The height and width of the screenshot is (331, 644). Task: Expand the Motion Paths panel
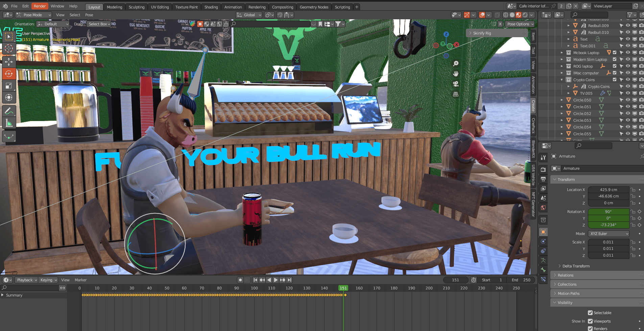pyautogui.click(x=597, y=293)
